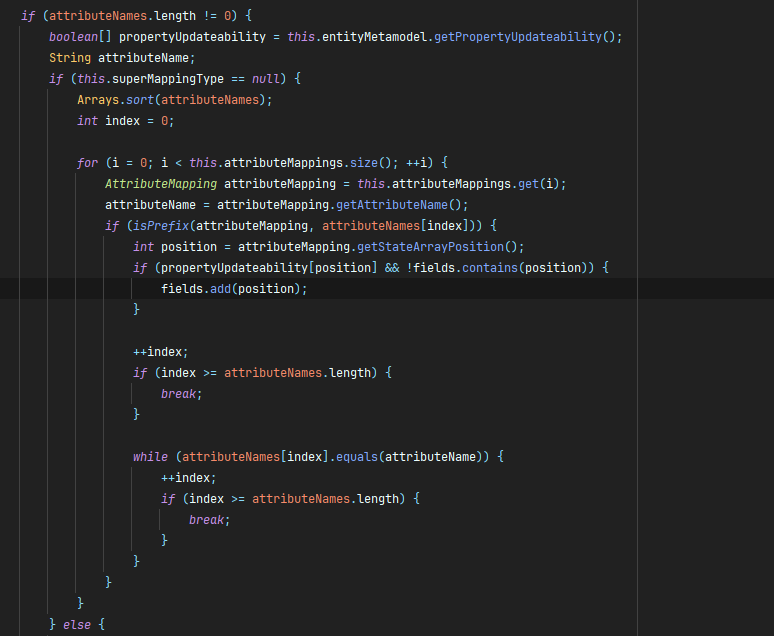This screenshot has width=774, height=636.
Task: Click the AttributeMapping type name
Action: pos(161,184)
